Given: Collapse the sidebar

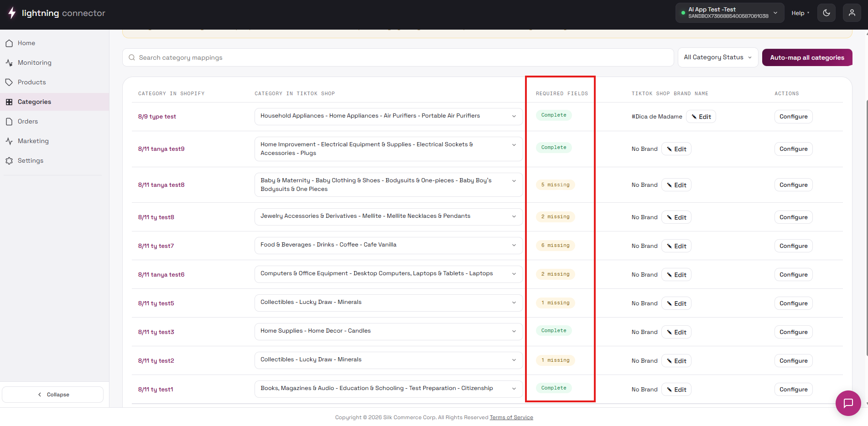Looking at the screenshot, I should (x=53, y=395).
